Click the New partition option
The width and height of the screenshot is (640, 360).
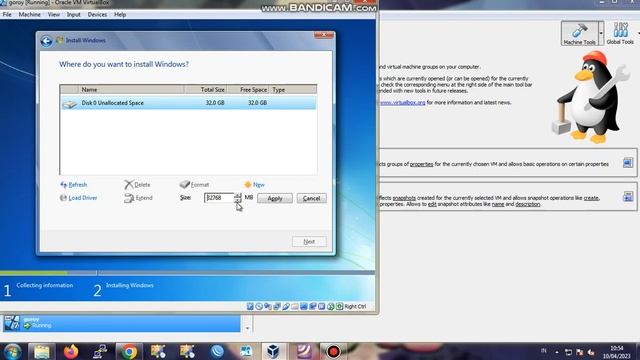click(x=254, y=185)
